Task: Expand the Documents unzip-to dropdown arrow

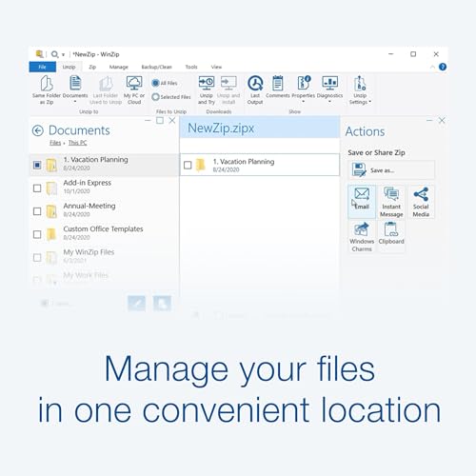Action: 75,102
